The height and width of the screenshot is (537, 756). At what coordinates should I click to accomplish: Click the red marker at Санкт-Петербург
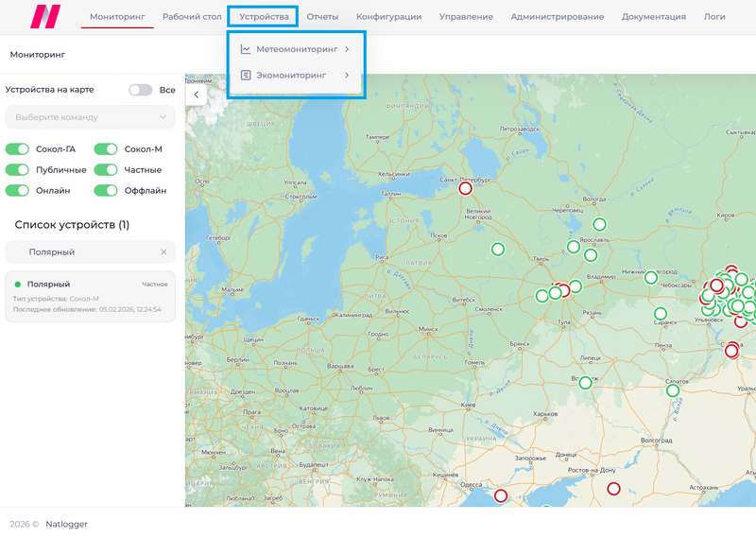coord(465,188)
